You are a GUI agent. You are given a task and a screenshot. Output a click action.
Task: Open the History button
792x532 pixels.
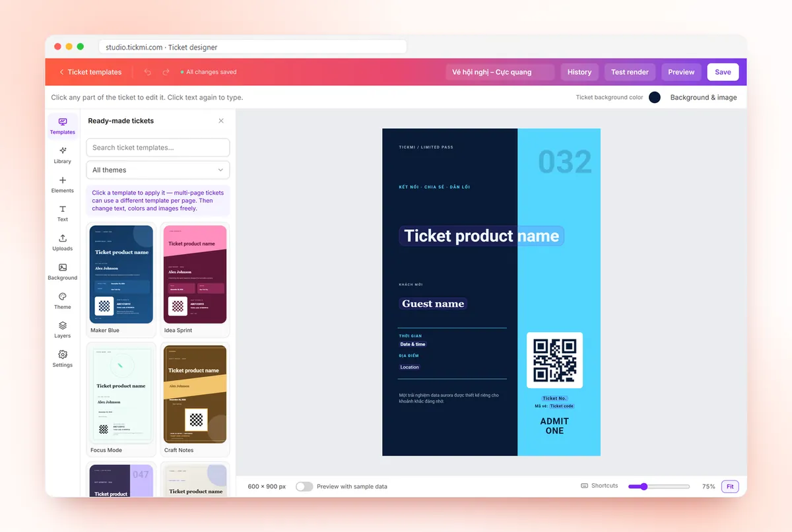click(579, 72)
